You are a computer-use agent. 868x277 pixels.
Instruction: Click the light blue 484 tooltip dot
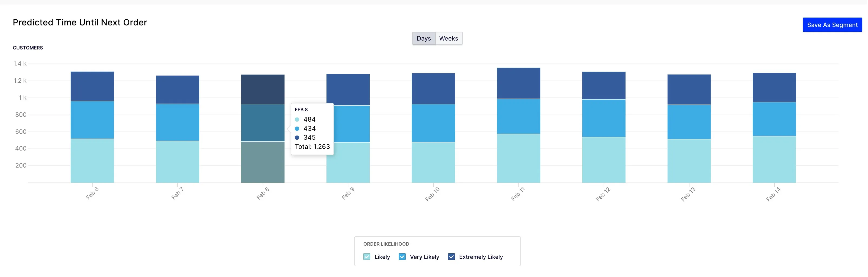(x=297, y=119)
